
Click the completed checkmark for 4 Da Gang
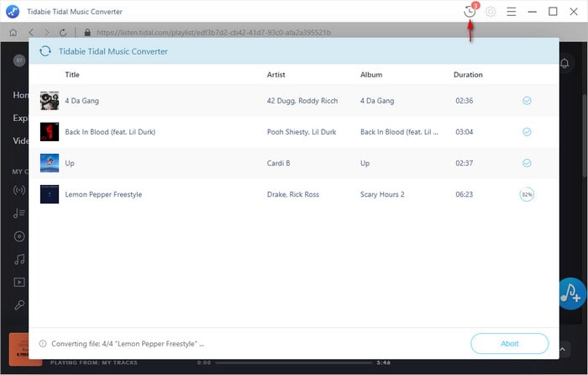527,101
